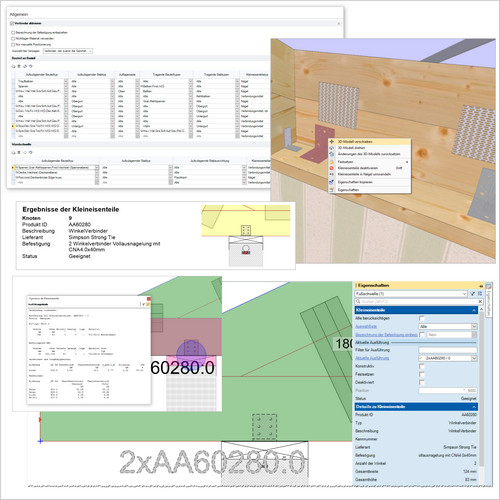Click the third toolbar icon above the upper table

(25, 66)
